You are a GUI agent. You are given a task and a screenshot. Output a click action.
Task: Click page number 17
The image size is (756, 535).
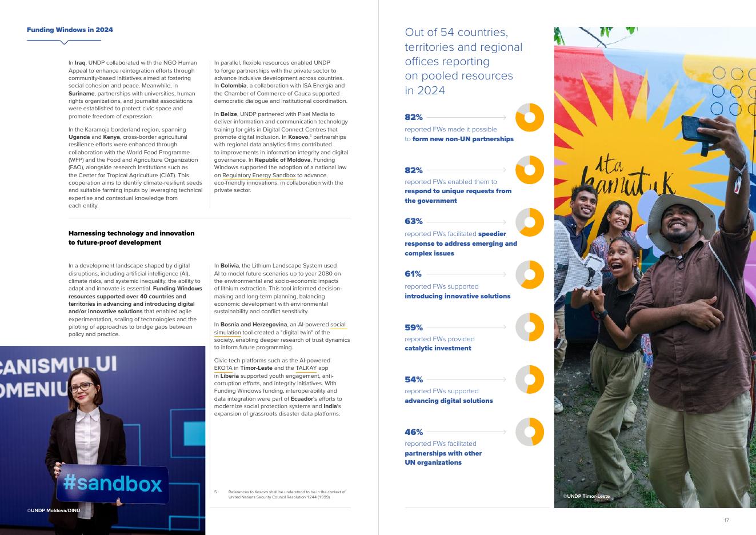(x=726, y=520)
